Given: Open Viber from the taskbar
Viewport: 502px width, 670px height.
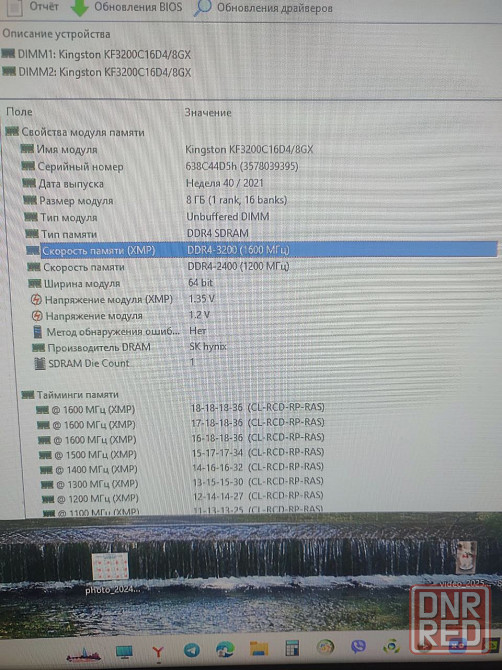Looking at the screenshot, I should pyautogui.click(x=358, y=646).
